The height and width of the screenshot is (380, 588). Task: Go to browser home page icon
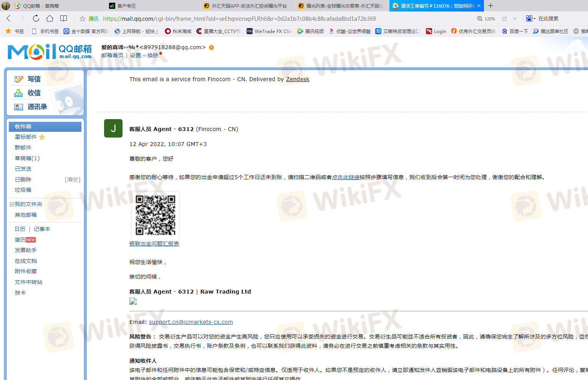(x=50, y=18)
